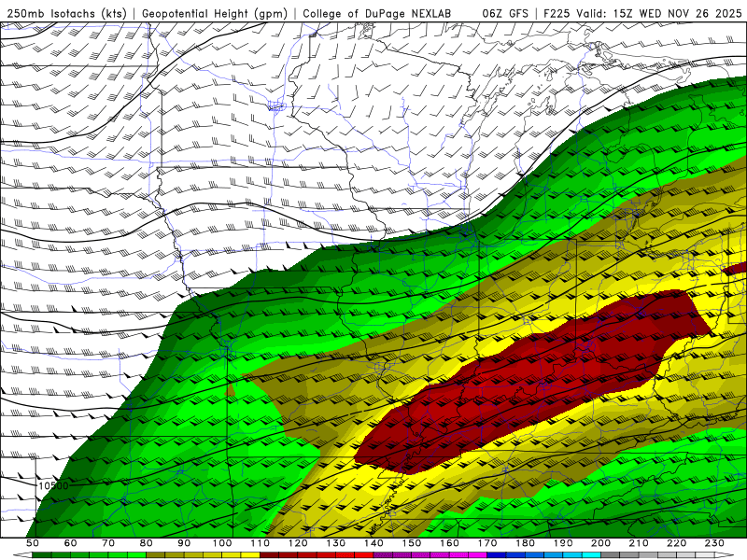The width and height of the screenshot is (747, 560).
Task: Click the "200" value on the color scale
Action: [600, 543]
